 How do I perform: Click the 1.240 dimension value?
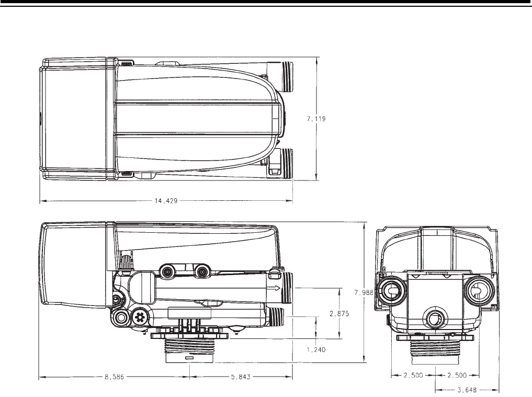pyautogui.click(x=316, y=349)
